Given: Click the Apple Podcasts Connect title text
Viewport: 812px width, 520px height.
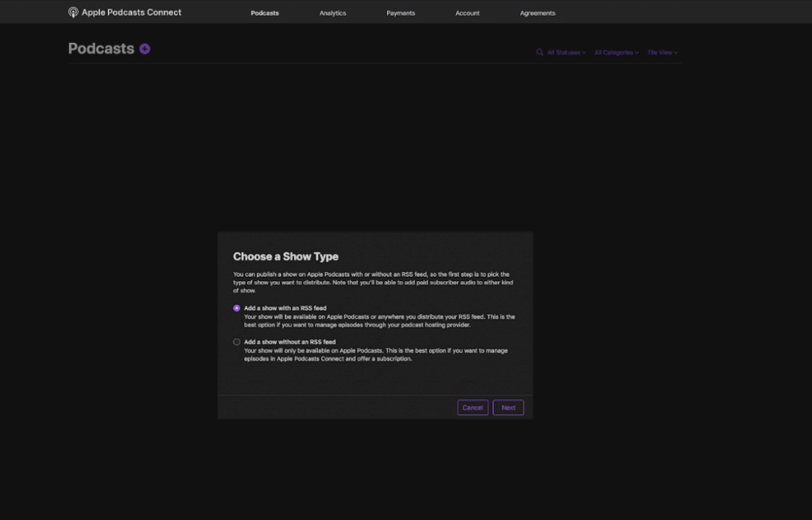Looking at the screenshot, I should [x=132, y=13].
